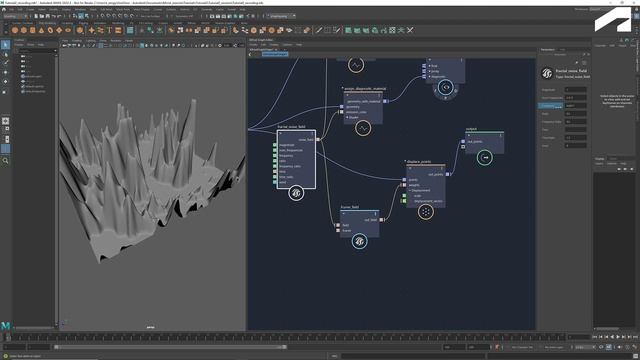Screen dimensions: 640x360
Task: Click the time range slider bar
Action: [170, 347]
